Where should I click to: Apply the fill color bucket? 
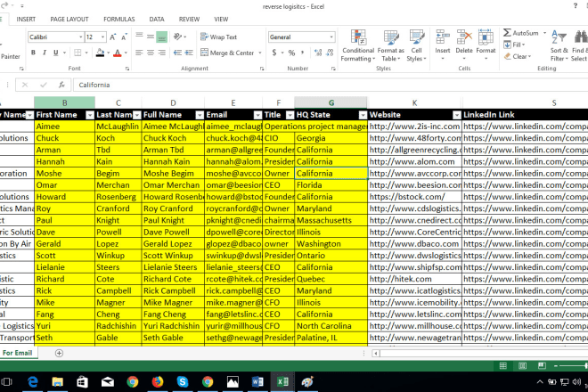click(x=100, y=53)
